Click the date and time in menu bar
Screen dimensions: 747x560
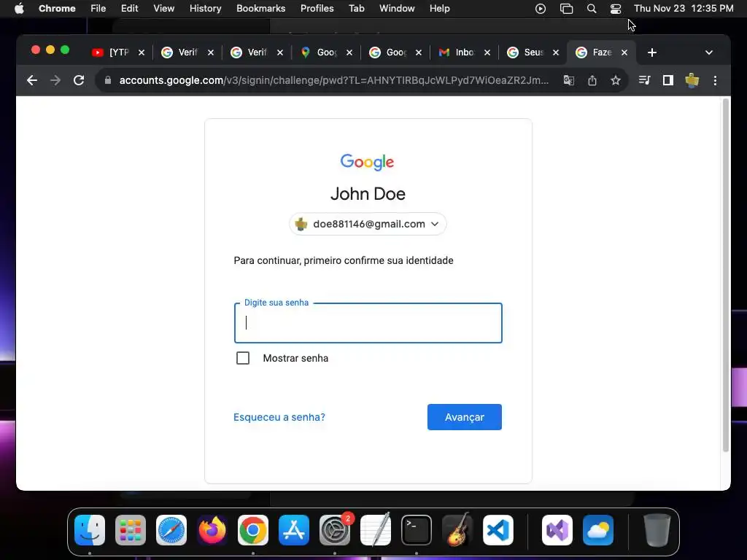tap(684, 9)
